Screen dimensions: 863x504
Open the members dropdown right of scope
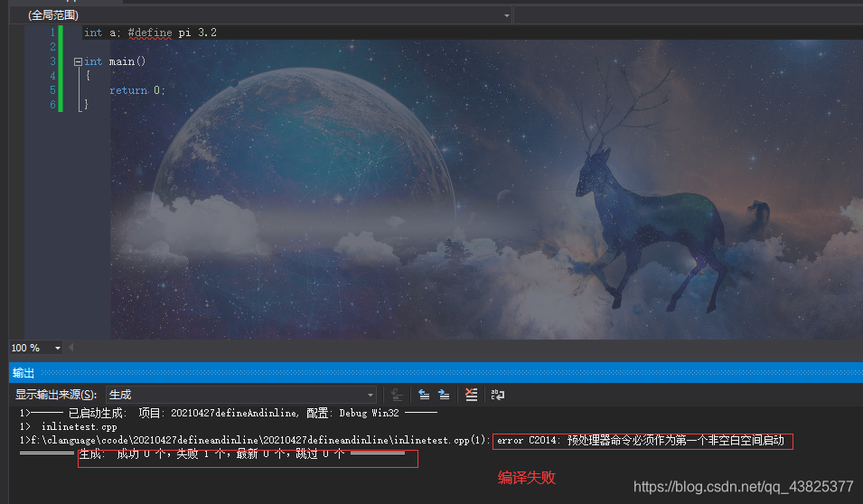pos(688,15)
